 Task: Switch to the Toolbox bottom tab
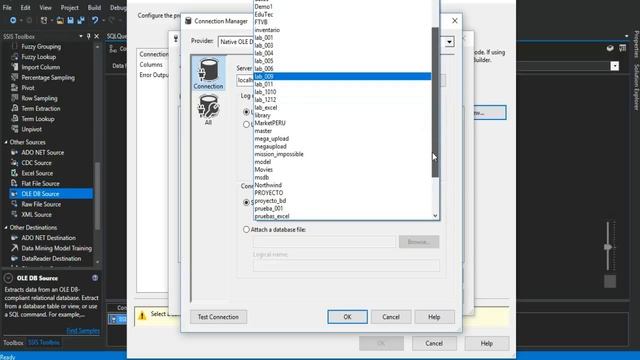13,342
